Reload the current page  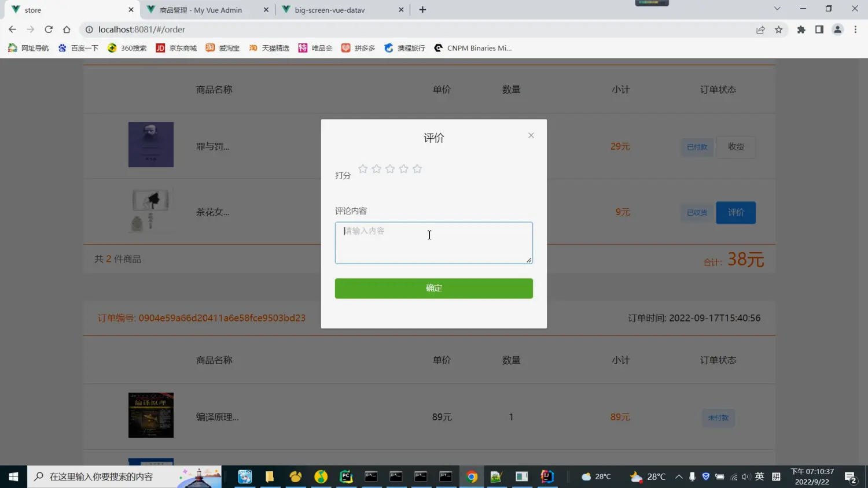point(49,29)
